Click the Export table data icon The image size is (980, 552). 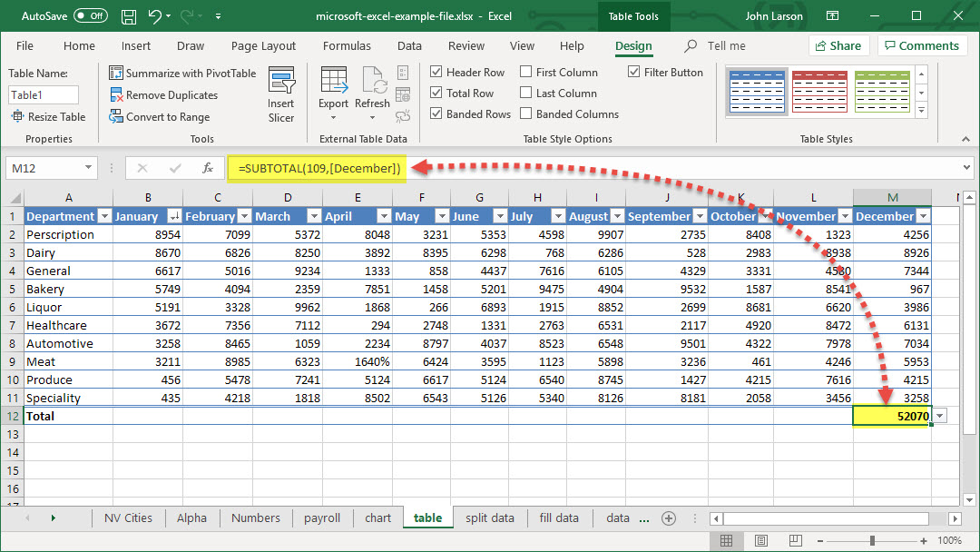pos(333,87)
